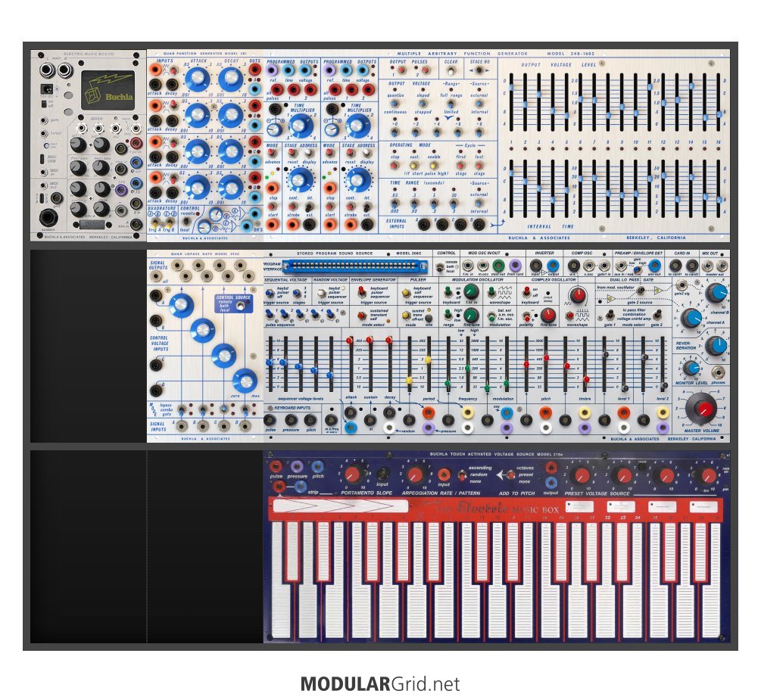This screenshot has width=761, height=700.
Task: Flip the ascending/random/none pattern switch
Action: [462, 474]
